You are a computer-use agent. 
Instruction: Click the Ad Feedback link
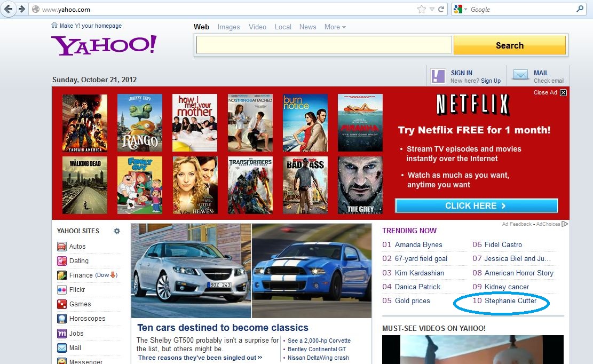click(x=517, y=224)
